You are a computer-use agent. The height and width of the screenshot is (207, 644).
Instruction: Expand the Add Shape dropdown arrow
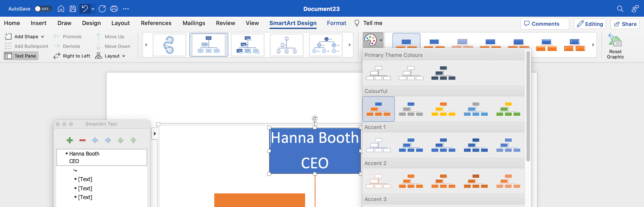43,37
